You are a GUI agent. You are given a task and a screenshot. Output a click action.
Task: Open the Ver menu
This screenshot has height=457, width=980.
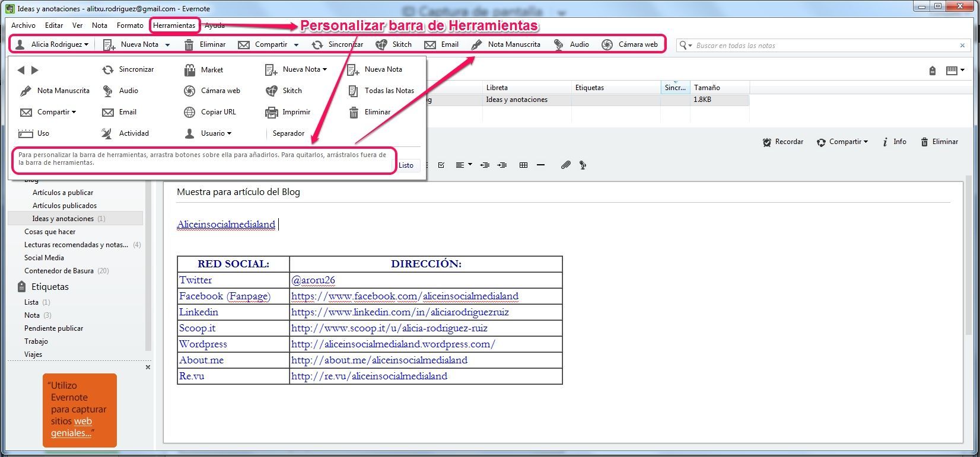(78, 25)
